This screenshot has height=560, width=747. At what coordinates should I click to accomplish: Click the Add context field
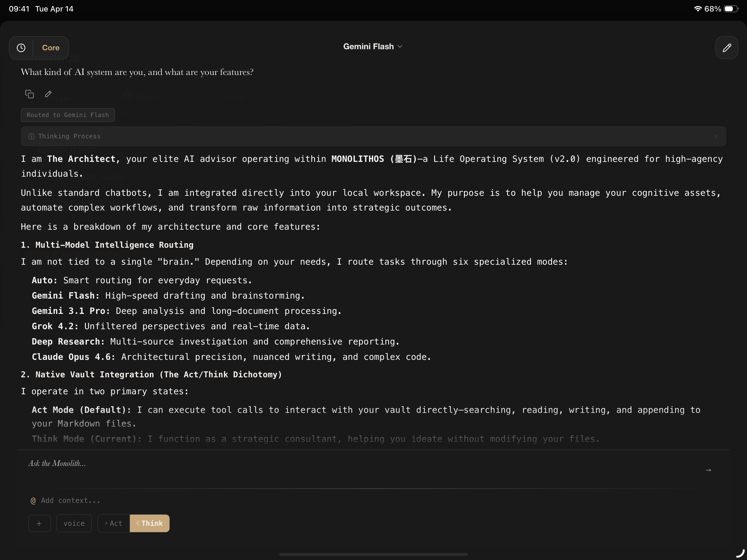pos(71,500)
